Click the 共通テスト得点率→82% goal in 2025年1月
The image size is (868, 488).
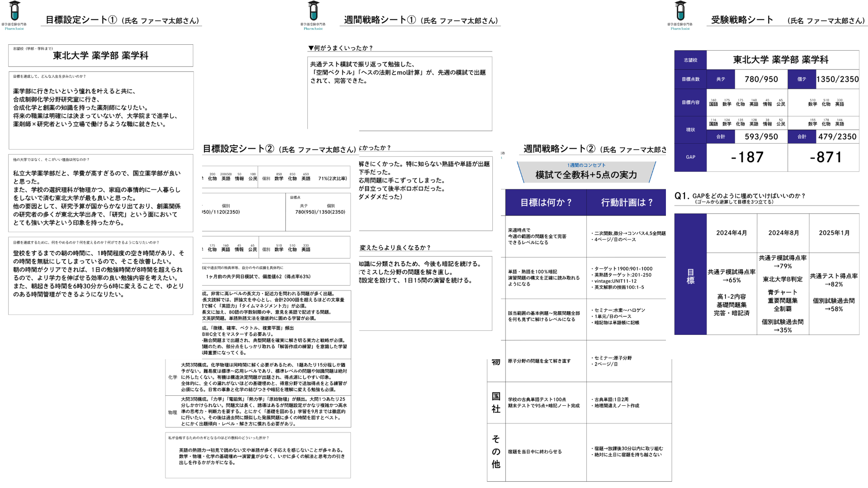[834, 280]
